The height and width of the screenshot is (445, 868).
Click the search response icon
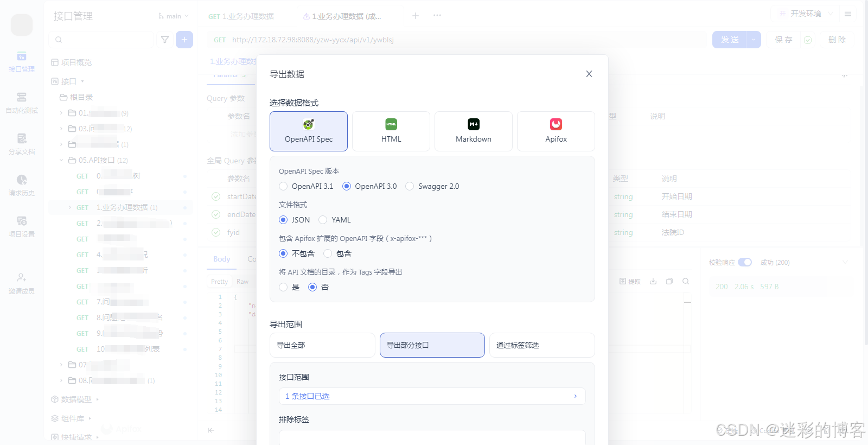coord(686,281)
